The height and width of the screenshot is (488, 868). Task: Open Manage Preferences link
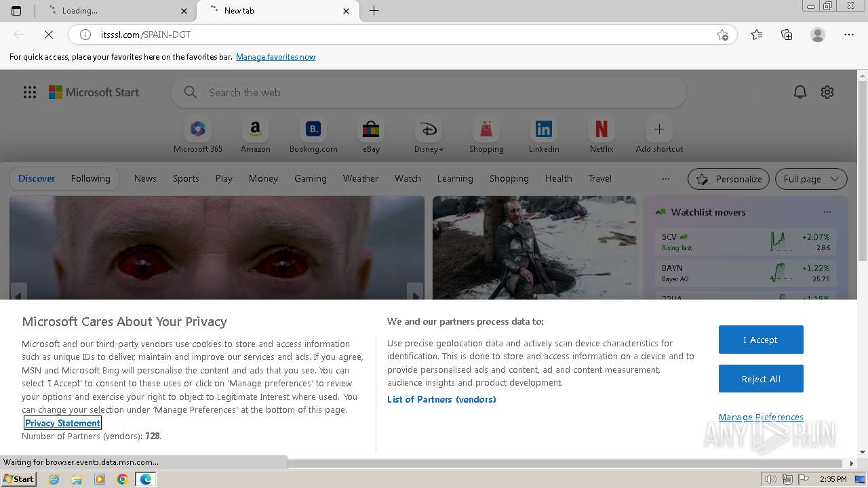[x=761, y=418]
